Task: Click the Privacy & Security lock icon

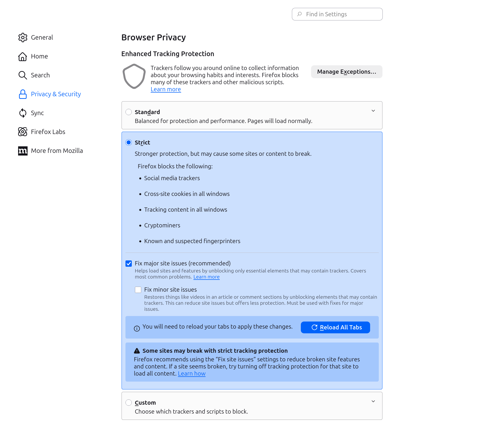Action: (x=23, y=94)
